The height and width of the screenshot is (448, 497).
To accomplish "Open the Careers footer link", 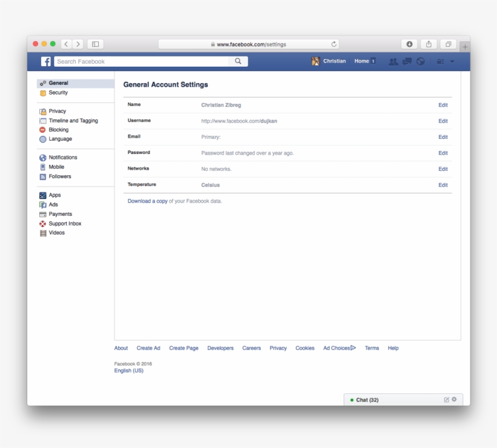I will (x=252, y=348).
